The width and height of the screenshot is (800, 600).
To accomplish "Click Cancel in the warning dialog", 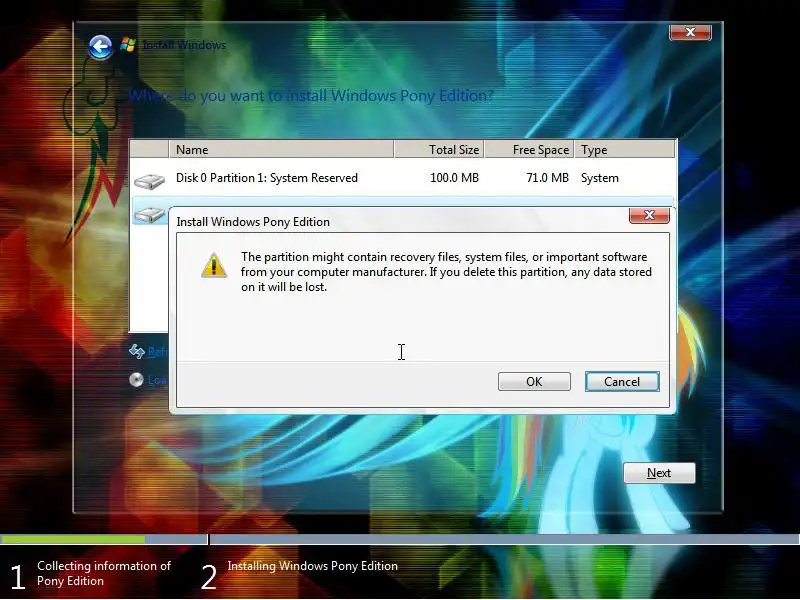I will point(622,382).
